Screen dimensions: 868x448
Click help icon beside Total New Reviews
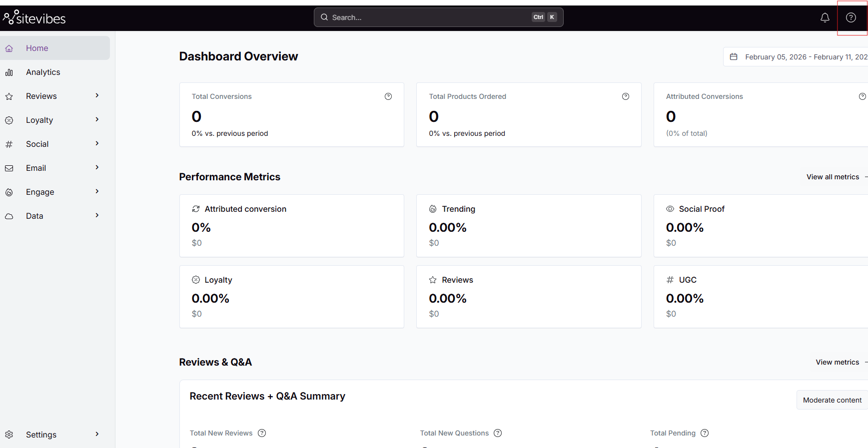(x=262, y=433)
